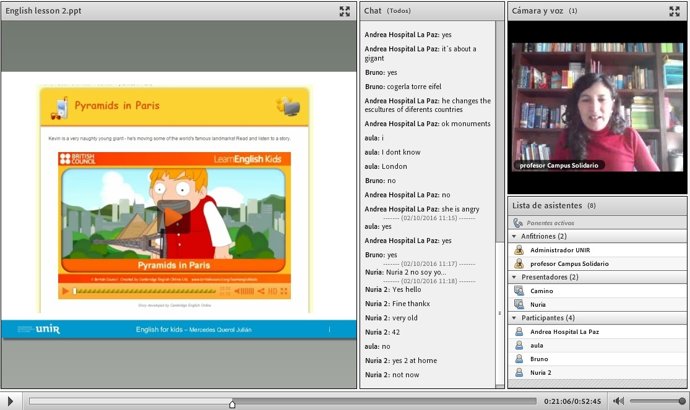Image resolution: width=690 pixels, height=410 pixels.
Task: Collapse the Participantes (4) group
Action: coord(515,318)
